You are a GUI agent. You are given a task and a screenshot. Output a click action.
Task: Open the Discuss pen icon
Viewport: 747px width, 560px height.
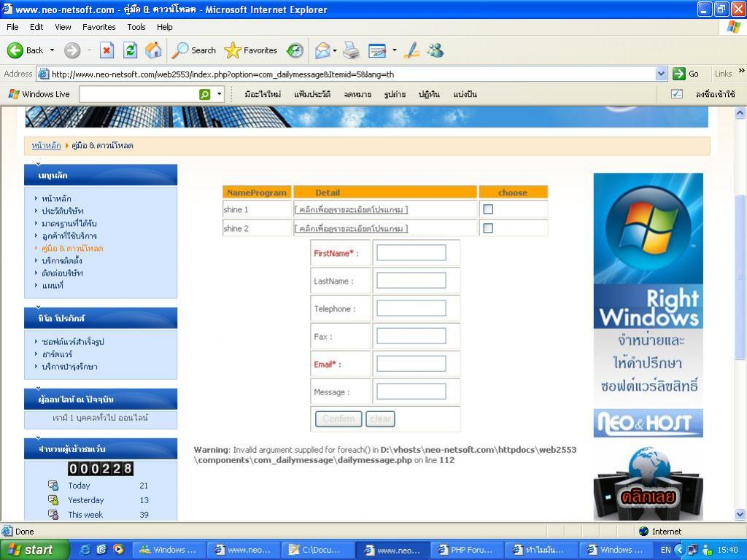(411, 50)
